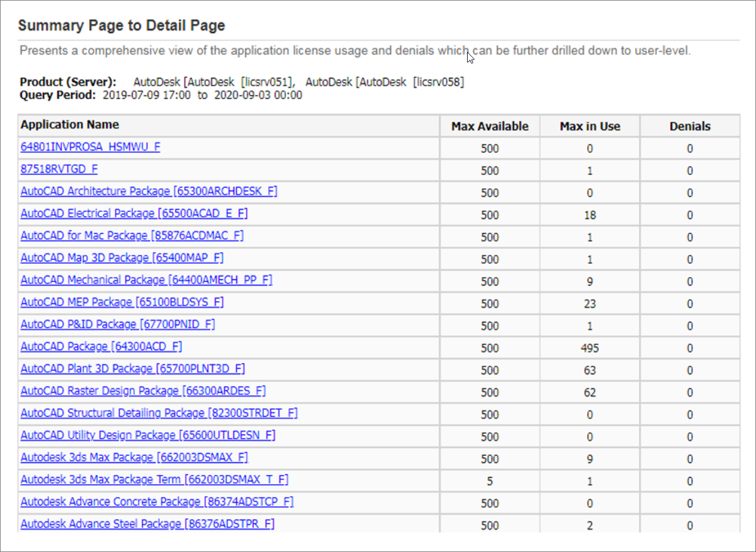Click the licsrv058 server name text
Screen dimensions: 756x552
tap(438, 82)
